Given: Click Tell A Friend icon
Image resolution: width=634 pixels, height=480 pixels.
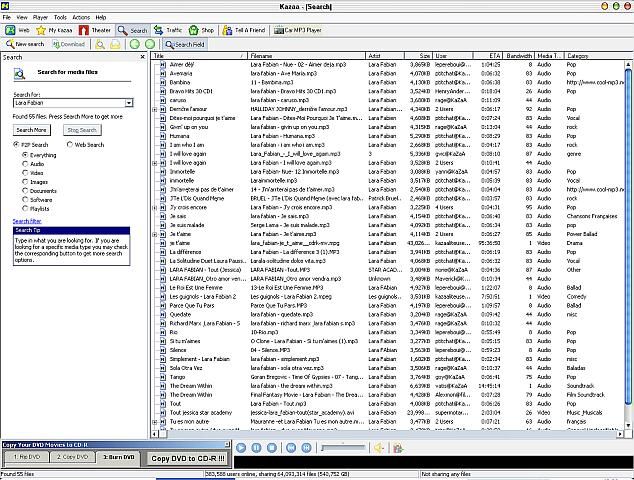Looking at the screenshot, I should click(x=227, y=30).
